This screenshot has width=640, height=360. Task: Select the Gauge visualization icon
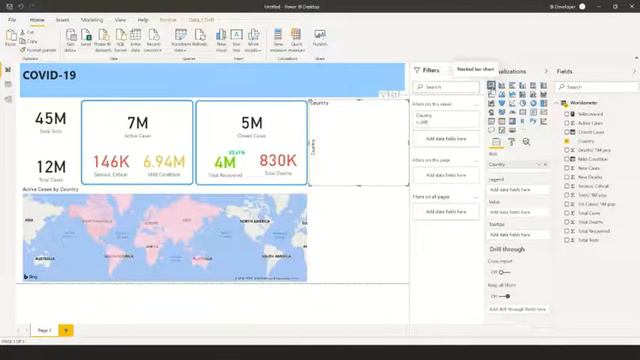click(x=512, y=112)
